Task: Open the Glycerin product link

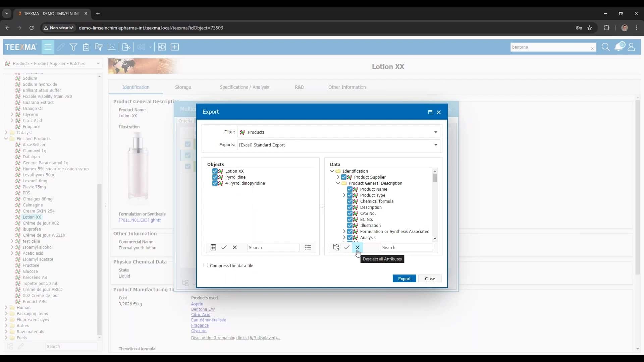Action: (199, 330)
